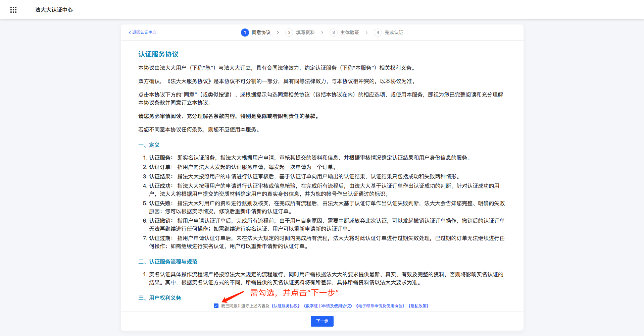
Task: Click the step 1 number circle
Action: click(245, 33)
